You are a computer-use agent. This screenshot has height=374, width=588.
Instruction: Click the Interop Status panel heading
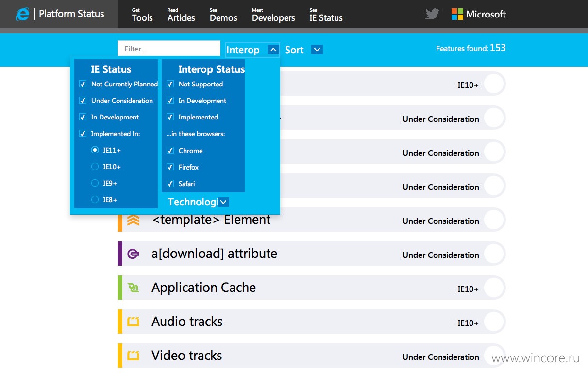pos(211,69)
